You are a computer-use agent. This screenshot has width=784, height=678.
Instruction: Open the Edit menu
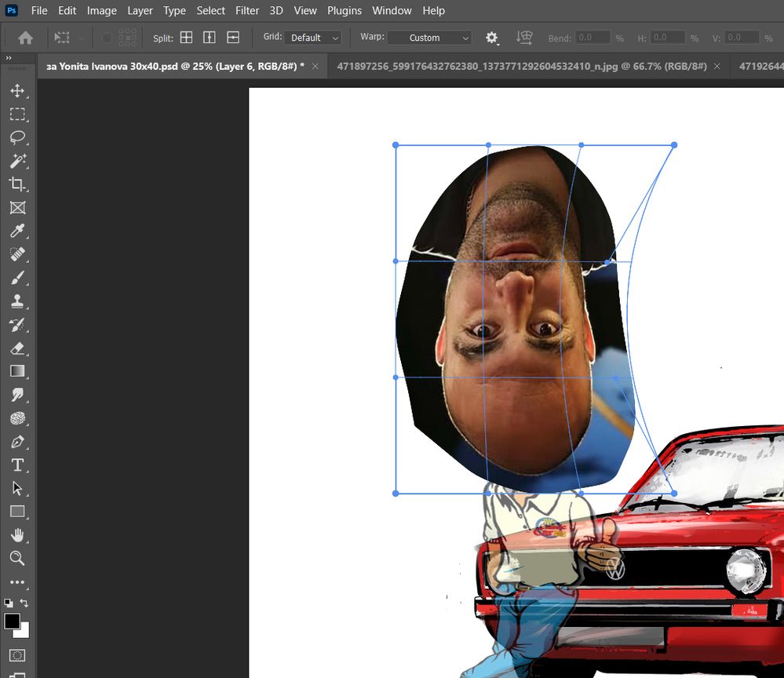coord(67,10)
